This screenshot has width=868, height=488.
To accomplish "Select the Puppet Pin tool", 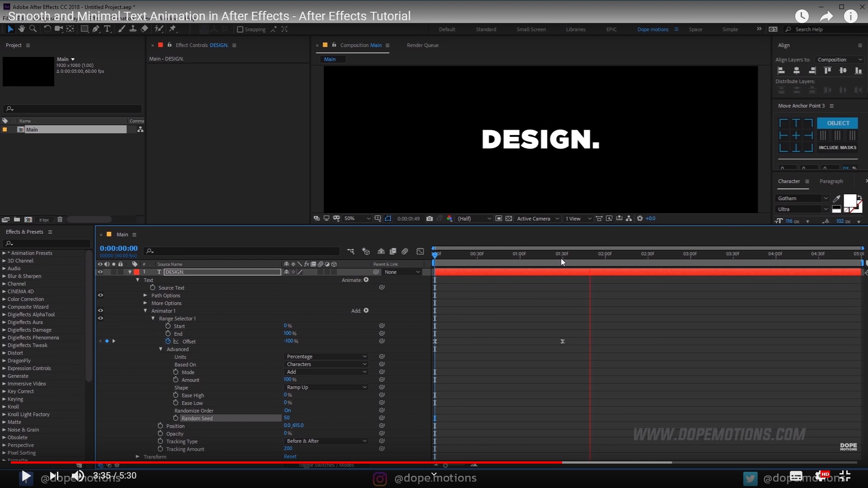I will point(173,29).
